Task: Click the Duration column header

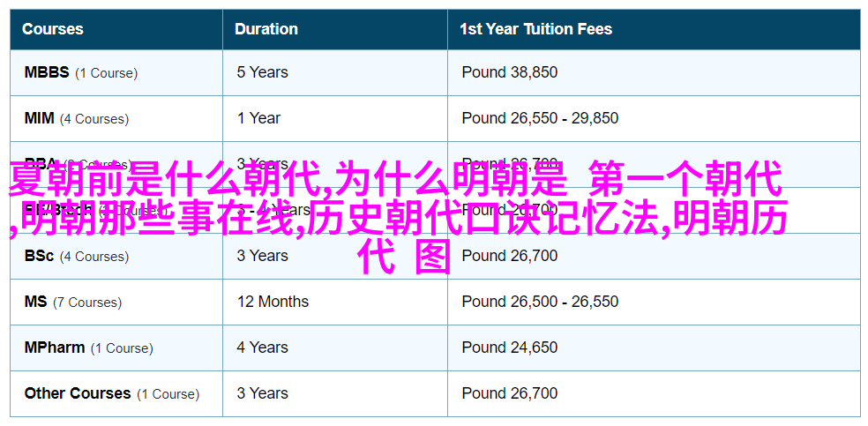Action: pos(266,29)
